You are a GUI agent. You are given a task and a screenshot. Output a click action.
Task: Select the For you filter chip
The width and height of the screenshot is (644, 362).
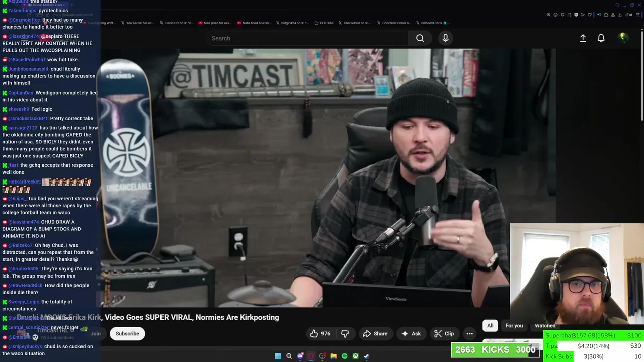[514, 326]
